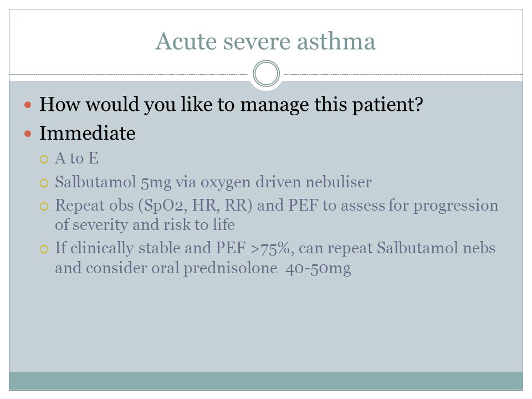Screen dimensions: 532x399
Task: Click the ring bullet beside 'If clinically stable'
Action: pos(44,249)
